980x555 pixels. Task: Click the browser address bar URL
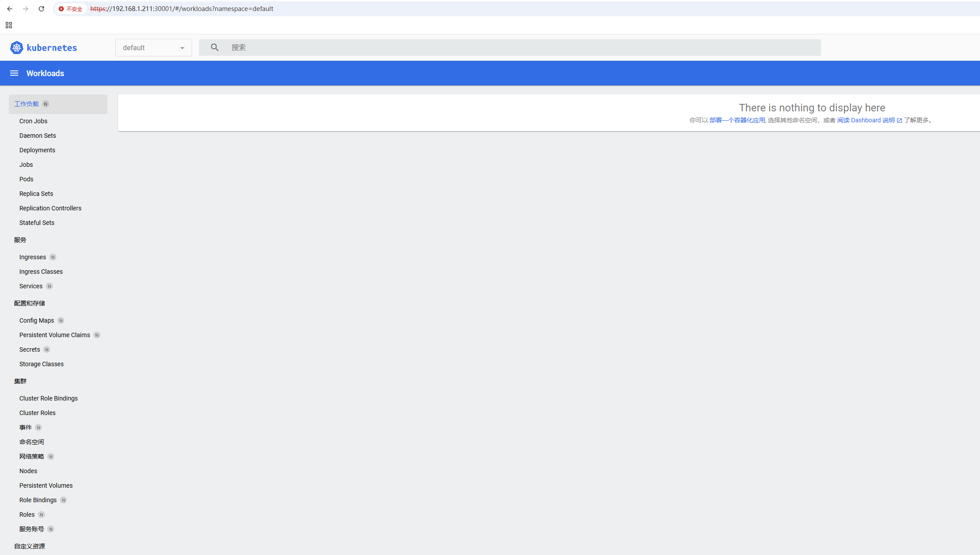coord(181,9)
